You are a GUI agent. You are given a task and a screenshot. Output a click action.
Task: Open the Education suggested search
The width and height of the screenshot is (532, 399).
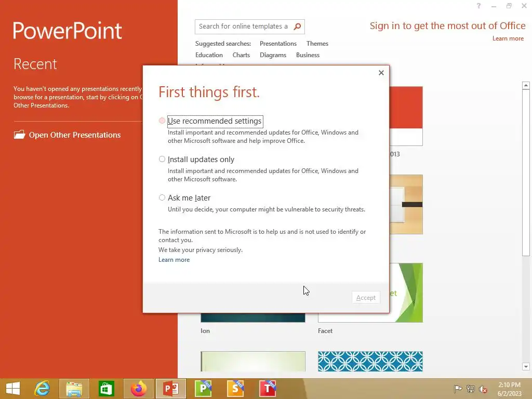[x=209, y=55]
